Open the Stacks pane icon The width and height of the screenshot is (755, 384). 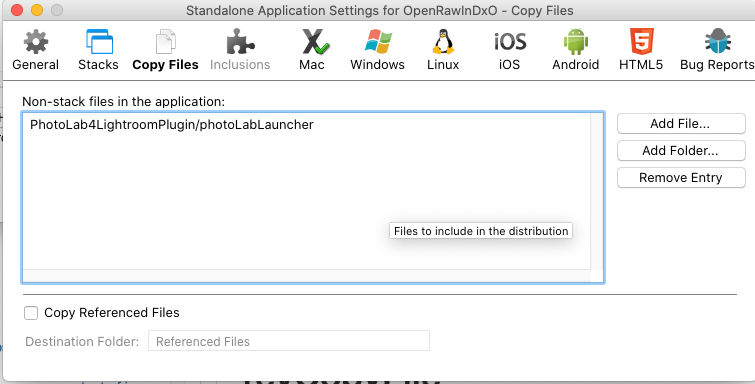pos(99,41)
